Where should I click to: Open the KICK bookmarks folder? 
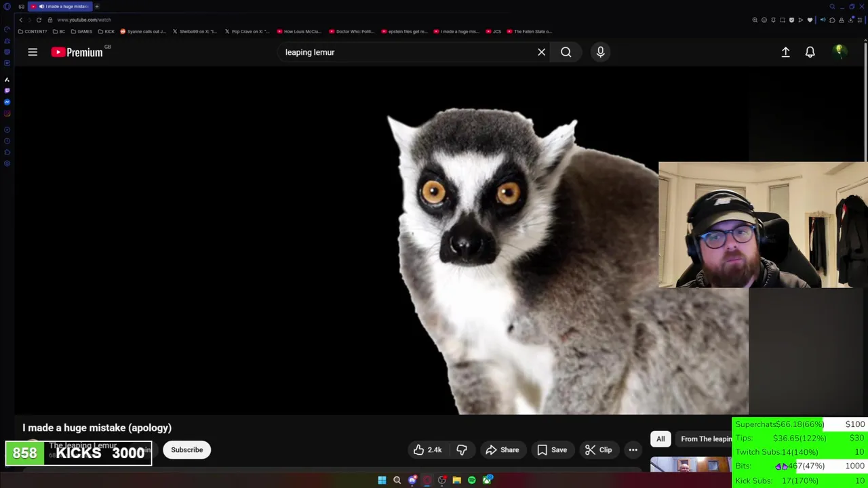pos(106,31)
